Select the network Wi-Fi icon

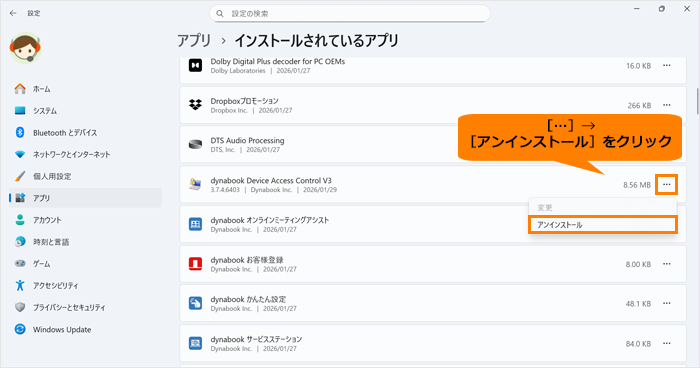(x=20, y=155)
